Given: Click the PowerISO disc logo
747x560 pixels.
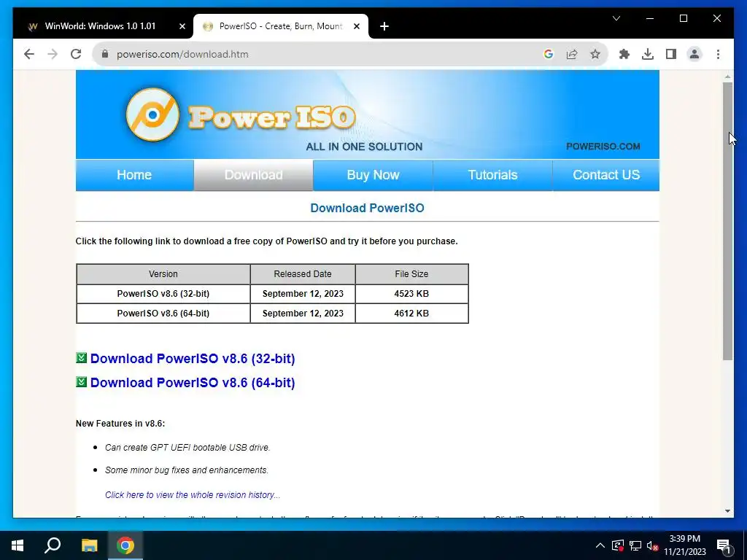Looking at the screenshot, I should coord(152,114).
